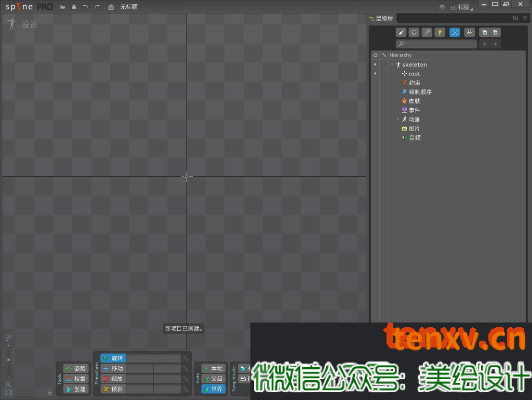Click the save project disk icon

(x=74, y=7)
